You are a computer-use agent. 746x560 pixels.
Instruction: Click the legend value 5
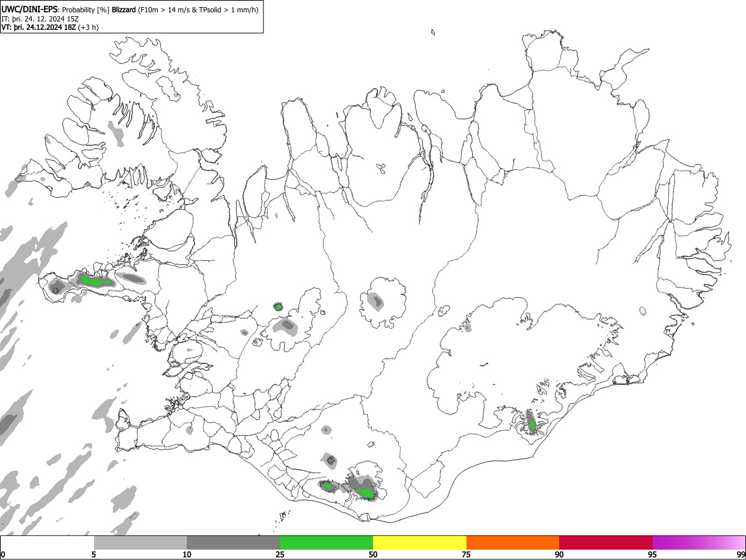click(x=94, y=554)
